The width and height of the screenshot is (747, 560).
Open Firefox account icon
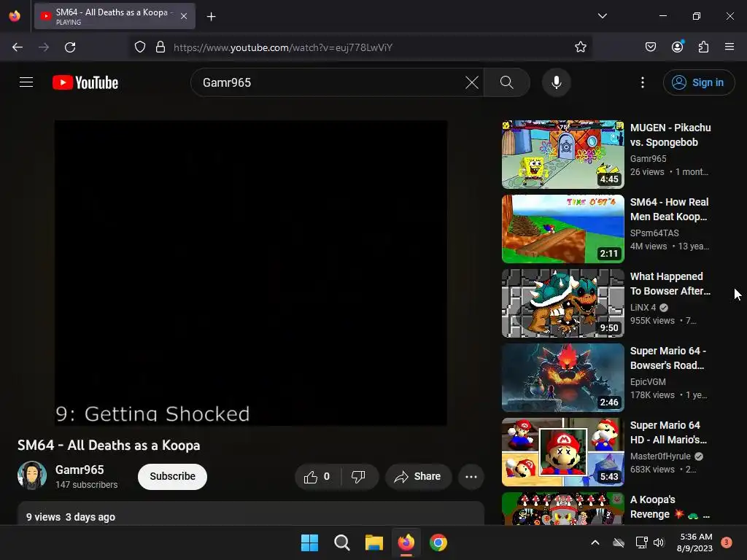tap(677, 47)
